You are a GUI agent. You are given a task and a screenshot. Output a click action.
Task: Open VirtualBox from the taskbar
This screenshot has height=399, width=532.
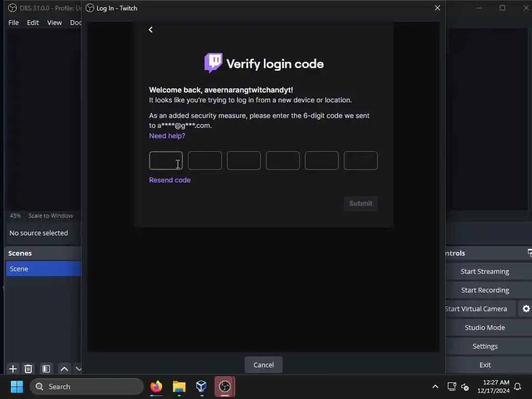tap(202, 387)
